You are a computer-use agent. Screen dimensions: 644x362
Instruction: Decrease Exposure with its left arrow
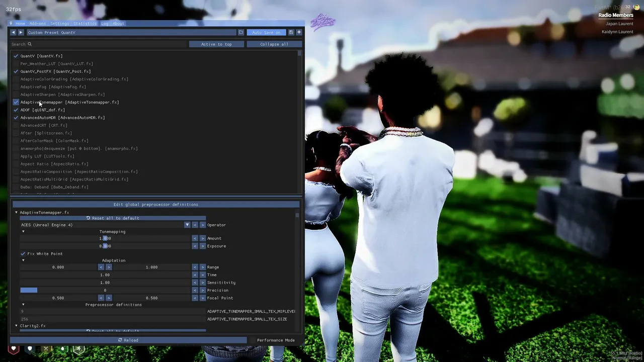pyautogui.click(x=195, y=246)
